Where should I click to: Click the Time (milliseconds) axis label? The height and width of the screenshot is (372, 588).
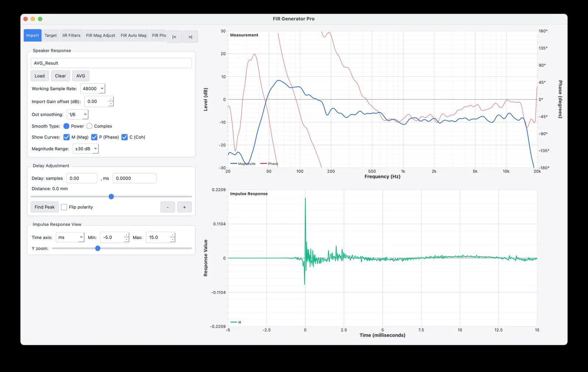coord(382,335)
